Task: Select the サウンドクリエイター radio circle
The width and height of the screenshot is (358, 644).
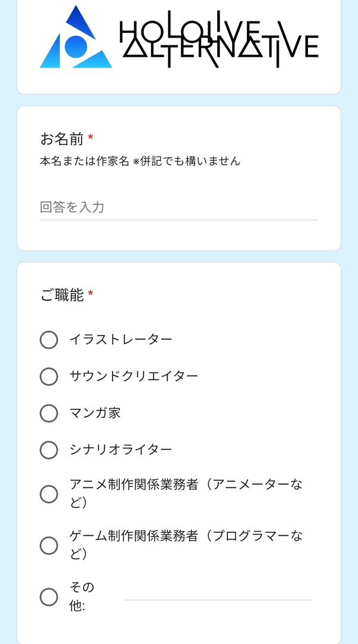Action: point(49,376)
